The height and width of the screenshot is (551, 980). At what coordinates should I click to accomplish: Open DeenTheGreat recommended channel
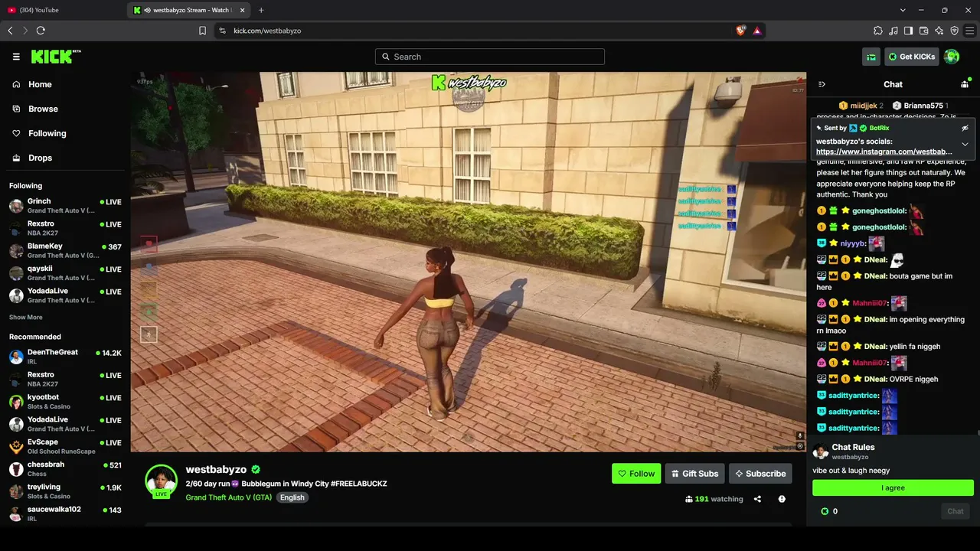click(65, 357)
